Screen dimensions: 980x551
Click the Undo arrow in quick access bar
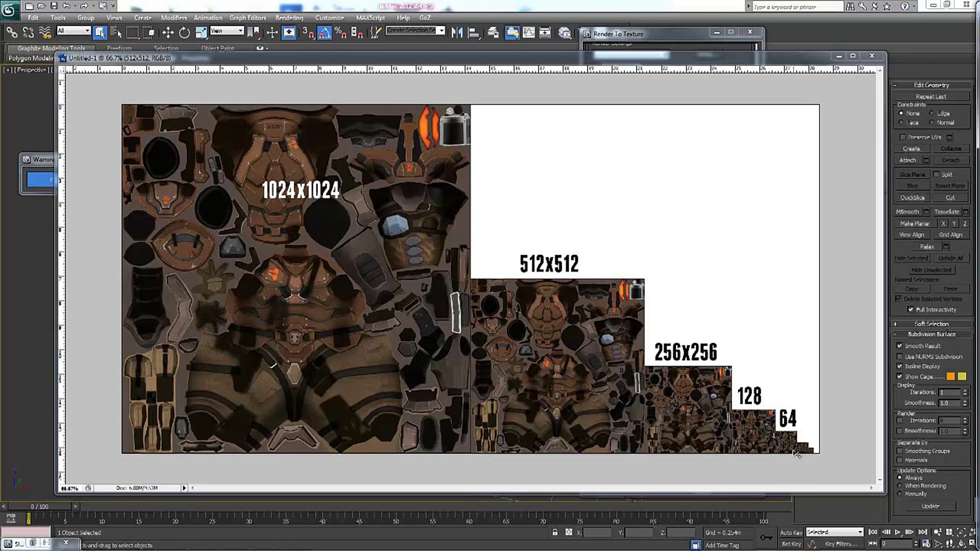pyautogui.click(x=66, y=6)
